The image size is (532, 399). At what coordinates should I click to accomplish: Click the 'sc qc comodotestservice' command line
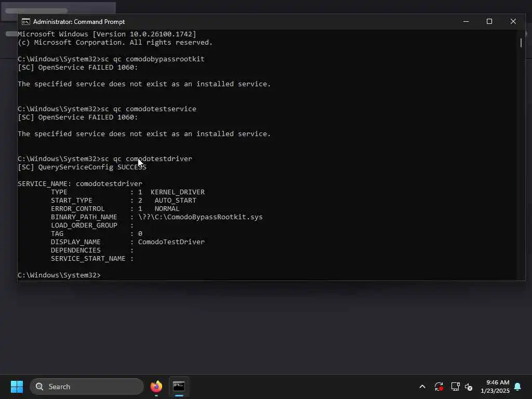(107, 109)
